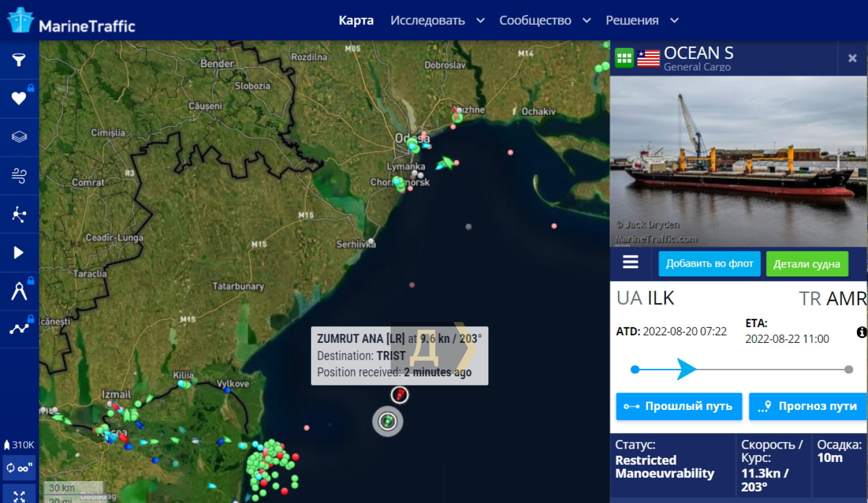This screenshot has width=868, height=503.
Task: Open Детали судна vessel details
Action: coord(807,264)
